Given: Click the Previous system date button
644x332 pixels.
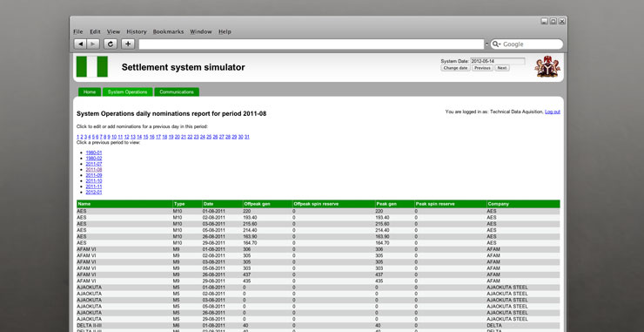Looking at the screenshot, I should 482,68.
